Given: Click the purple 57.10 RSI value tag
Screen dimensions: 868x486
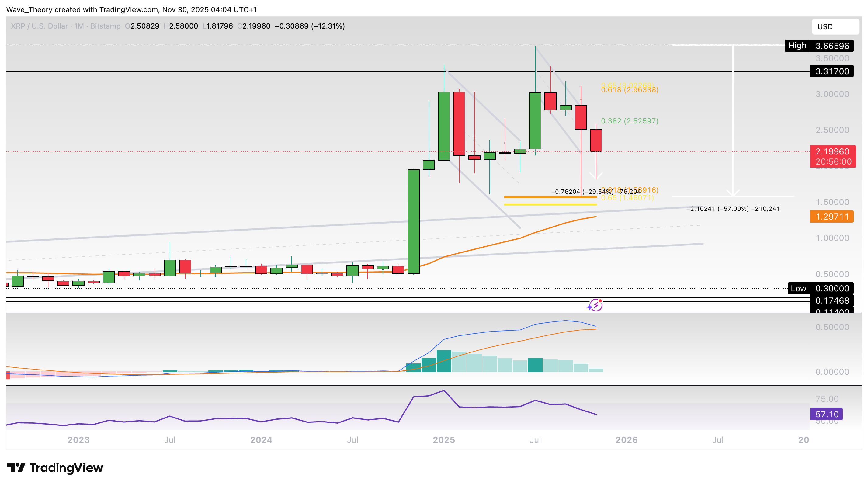Looking at the screenshot, I should [x=826, y=414].
